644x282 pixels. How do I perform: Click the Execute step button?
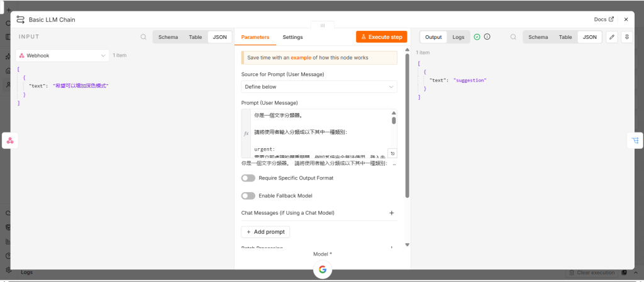click(382, 37)
